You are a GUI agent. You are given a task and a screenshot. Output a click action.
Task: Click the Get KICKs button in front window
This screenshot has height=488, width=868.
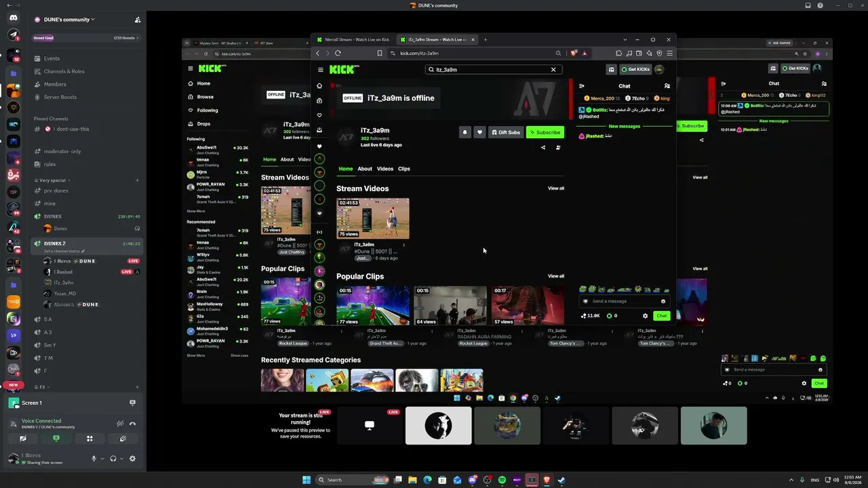point(635,69)
